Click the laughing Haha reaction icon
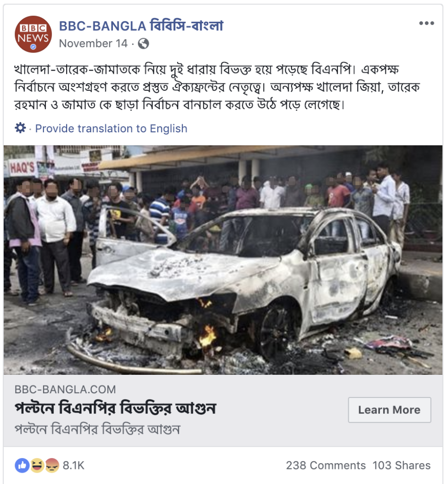Screen dimensions: 448x484 tap(37, 466)
